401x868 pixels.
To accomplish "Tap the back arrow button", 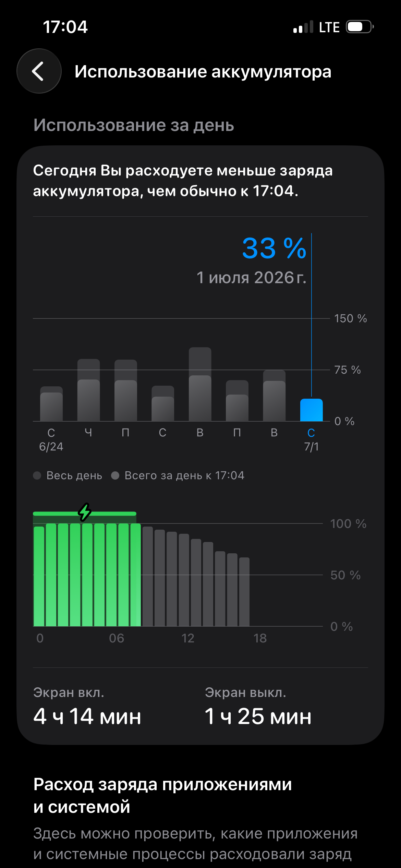I will (x=39, y=71).
